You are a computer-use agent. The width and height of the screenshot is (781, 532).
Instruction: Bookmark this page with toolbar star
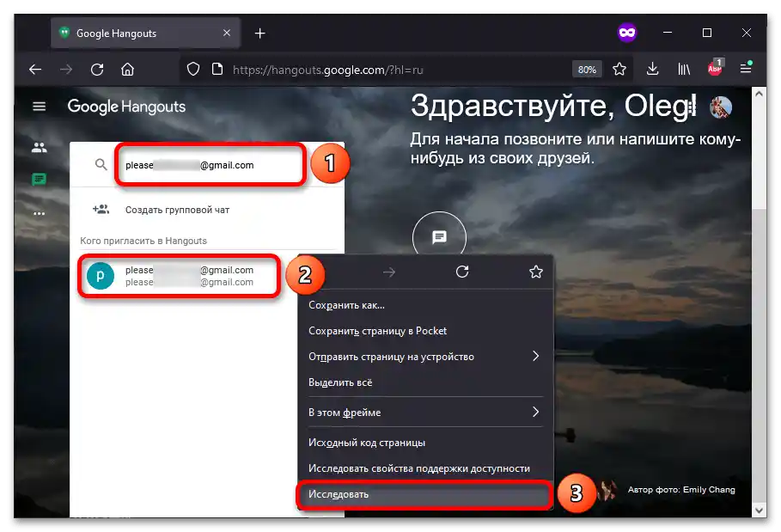(x=619, y=70)
